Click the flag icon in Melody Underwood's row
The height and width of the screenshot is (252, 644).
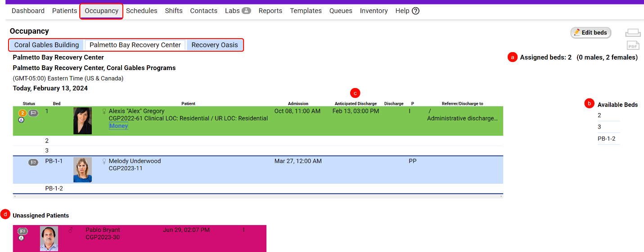(x=33, y=162)
